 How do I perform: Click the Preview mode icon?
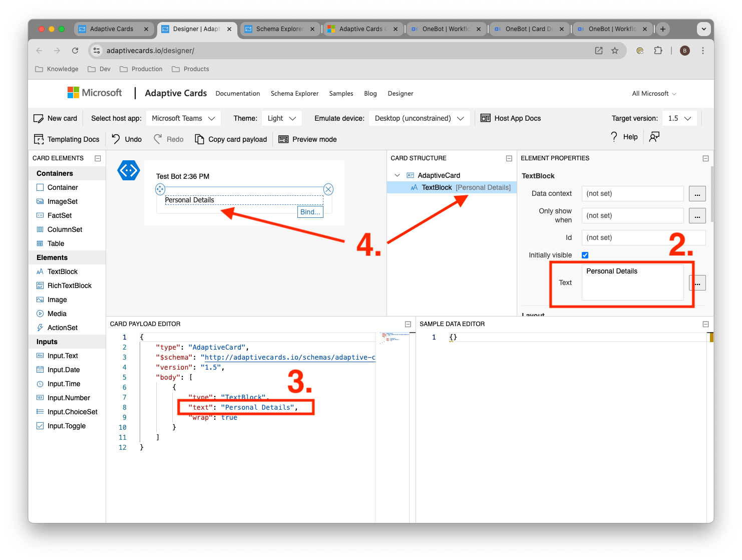point(283,139)
